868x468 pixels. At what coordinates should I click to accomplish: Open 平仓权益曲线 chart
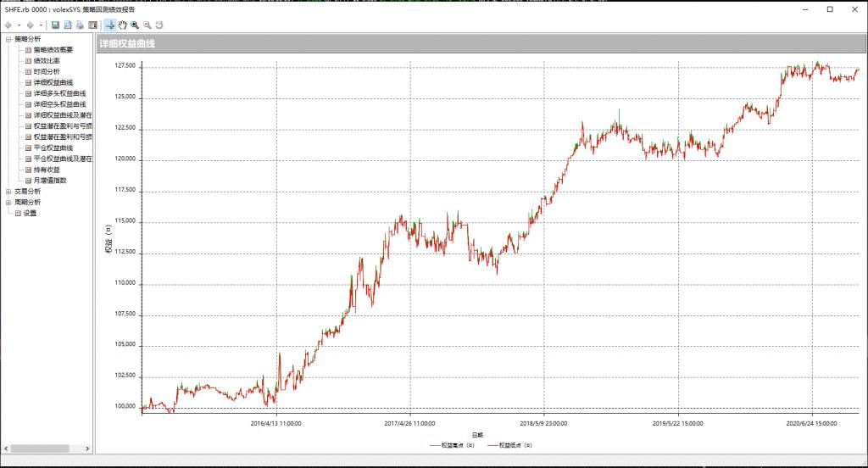pyautogui.click(x=53, y=148)
